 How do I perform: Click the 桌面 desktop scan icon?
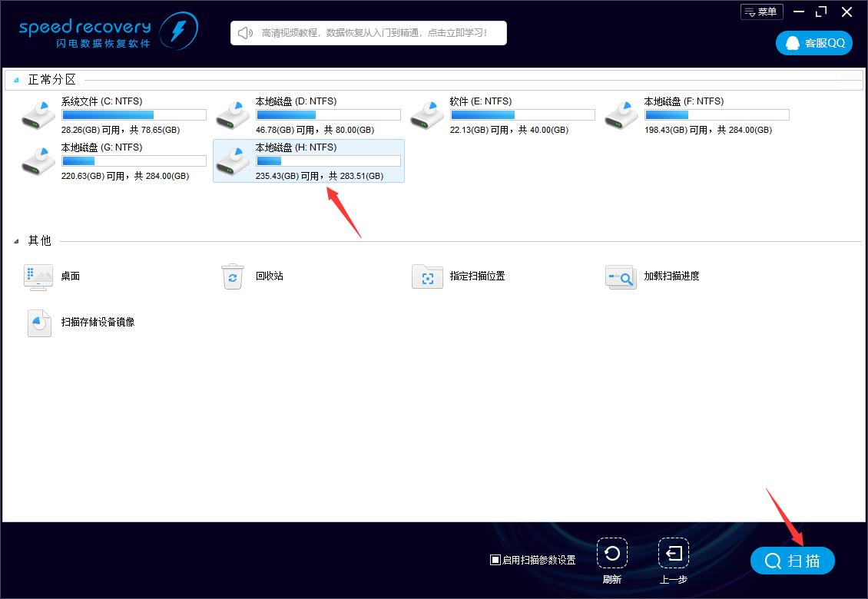[x=38, y=276]
